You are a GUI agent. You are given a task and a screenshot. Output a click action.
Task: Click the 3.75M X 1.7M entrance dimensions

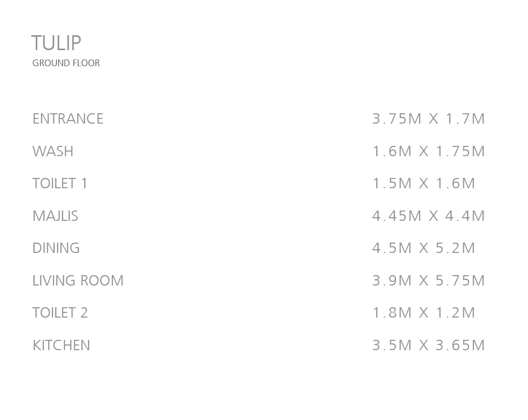click(429, 119)
